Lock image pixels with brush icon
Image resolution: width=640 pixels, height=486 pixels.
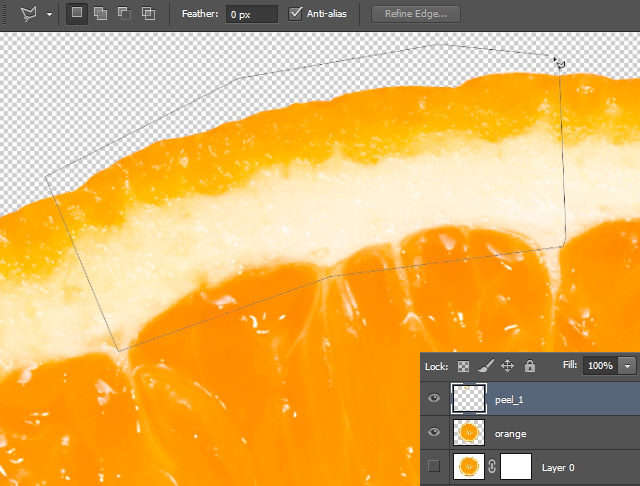coord(486,366)
